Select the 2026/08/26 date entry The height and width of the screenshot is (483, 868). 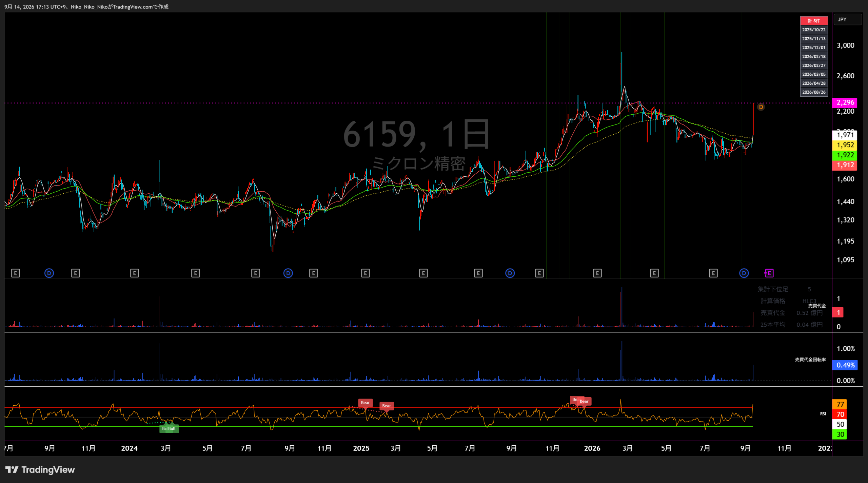814,92
